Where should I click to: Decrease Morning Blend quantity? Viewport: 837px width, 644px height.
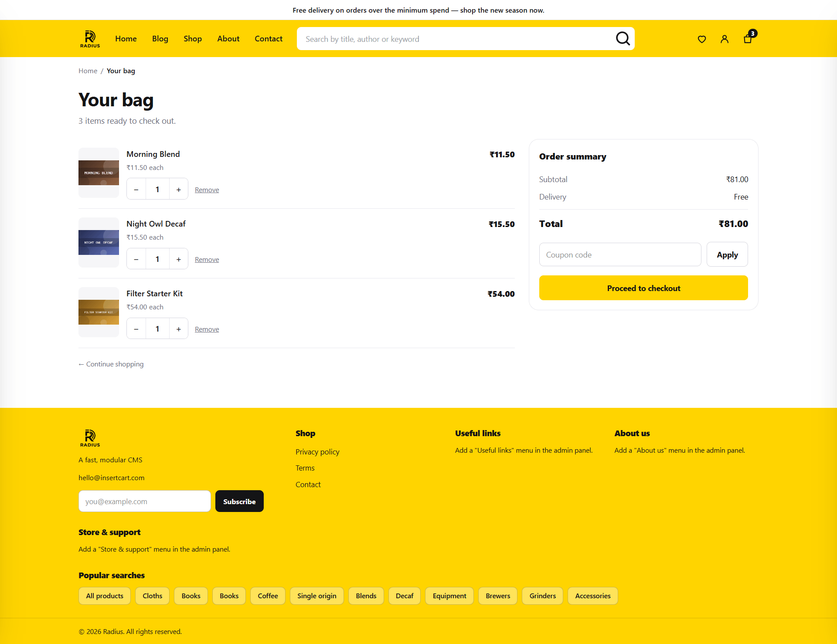pos(136,190)
